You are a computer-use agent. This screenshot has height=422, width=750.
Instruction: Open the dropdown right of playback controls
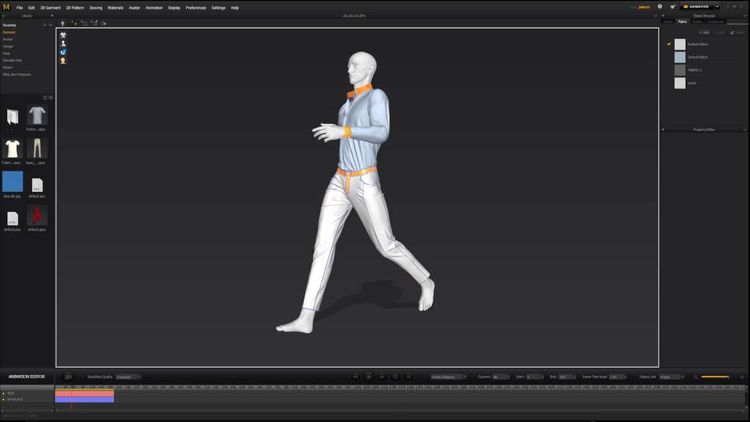pyautogui.click(x=448, y=377)
